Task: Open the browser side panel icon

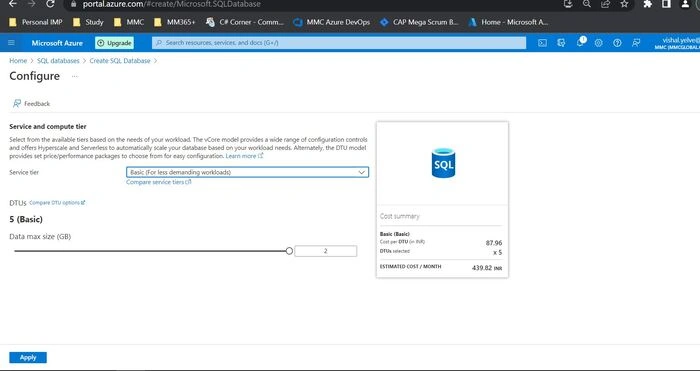Action: click(x=666, y=4)
